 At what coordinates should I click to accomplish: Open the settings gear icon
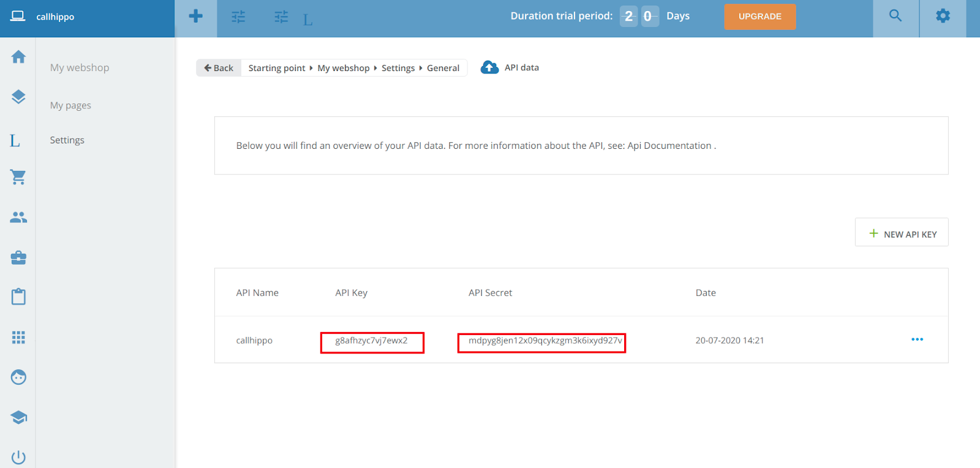coord(943,16)
